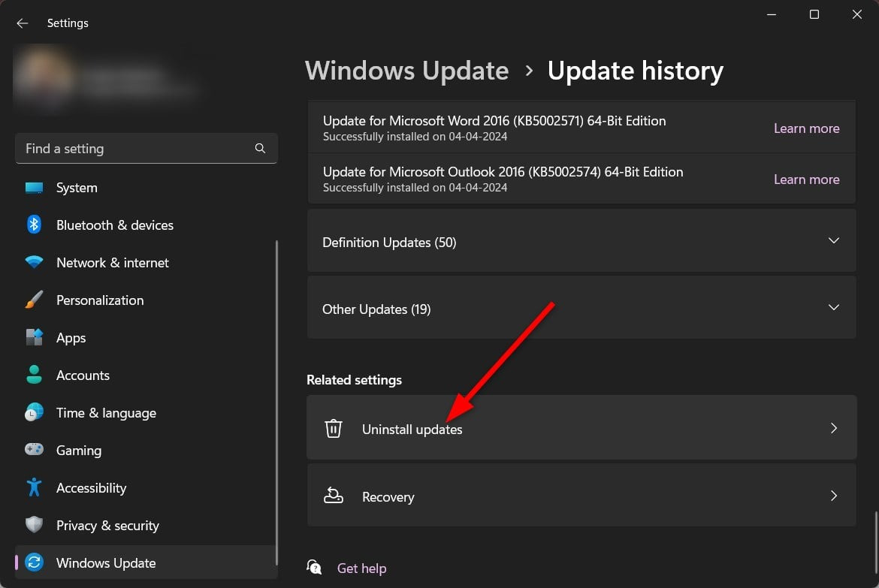Click Learn more for Word 2016 update
This screenshot has width=879, height=588.
click(x=806, y=128)
